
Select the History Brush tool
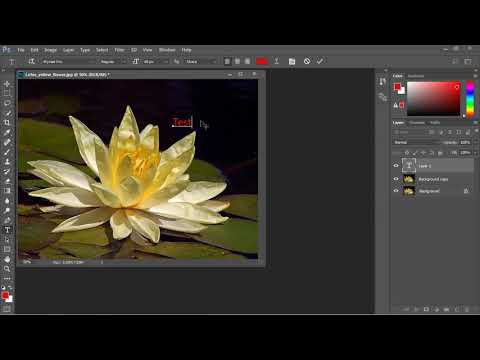pyautogui.click(x=7, y=171)
